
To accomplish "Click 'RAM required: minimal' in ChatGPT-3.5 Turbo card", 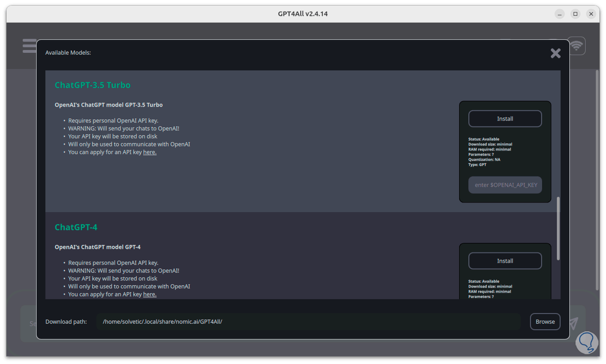I will [490, 150].
